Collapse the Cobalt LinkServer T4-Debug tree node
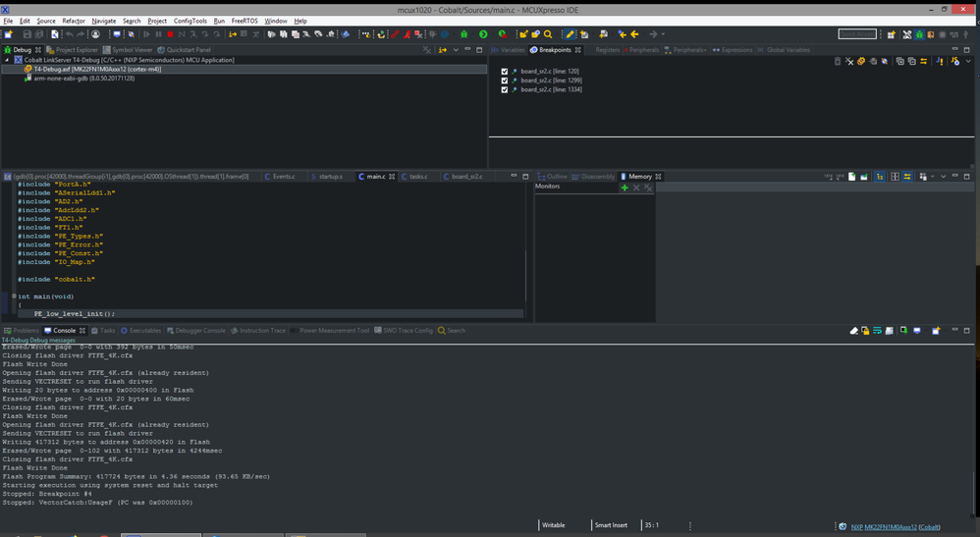The width and height of the screenshot is (980, 537). (x=8, y=60)
